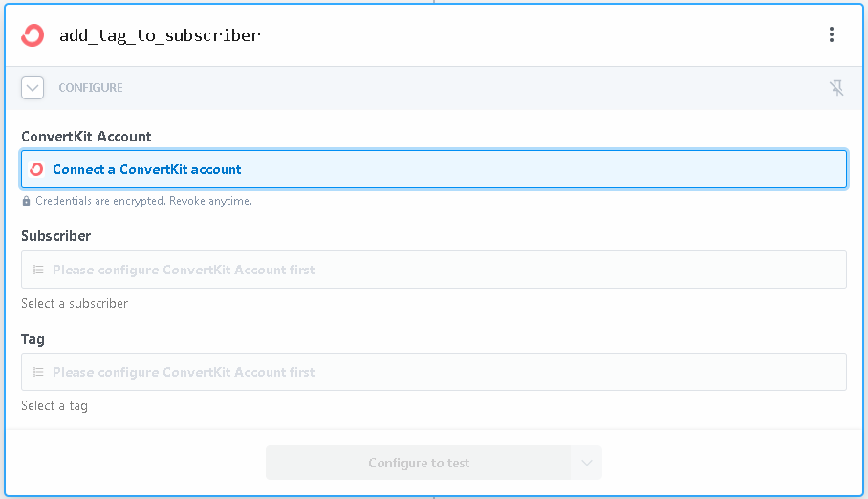Image resolution: width=868 pixels, height=499 pixels.
Task: Click the 'Select a subscriber' helper text
Action: point(75,303)
